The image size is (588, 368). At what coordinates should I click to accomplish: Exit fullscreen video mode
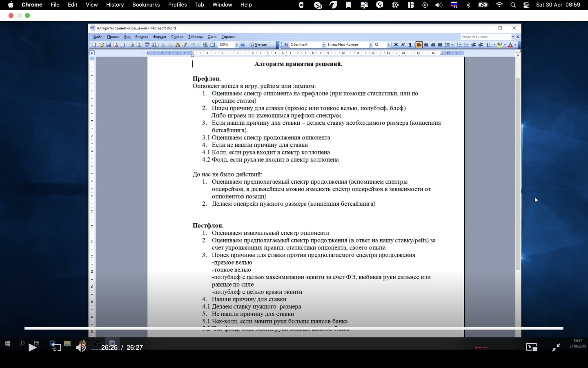pos(556,348)
